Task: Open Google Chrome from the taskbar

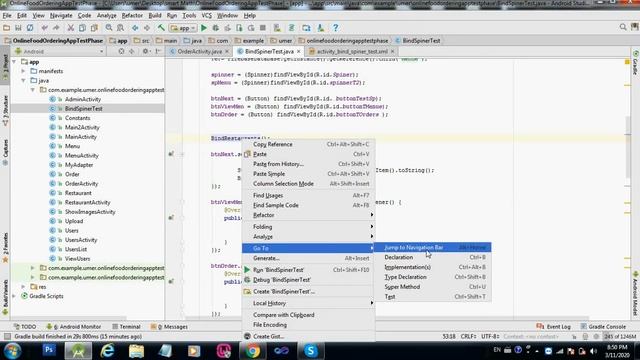Action: (253, 351)
